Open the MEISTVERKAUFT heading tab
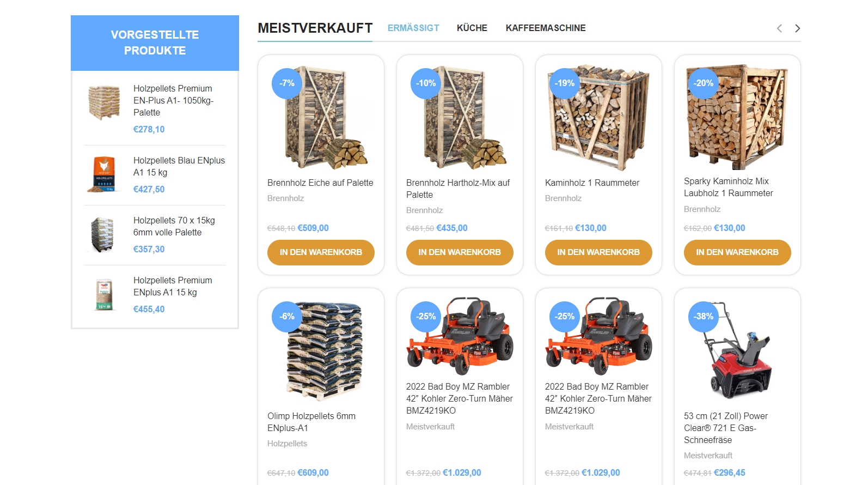868x485 pixels. click(315, 28)
